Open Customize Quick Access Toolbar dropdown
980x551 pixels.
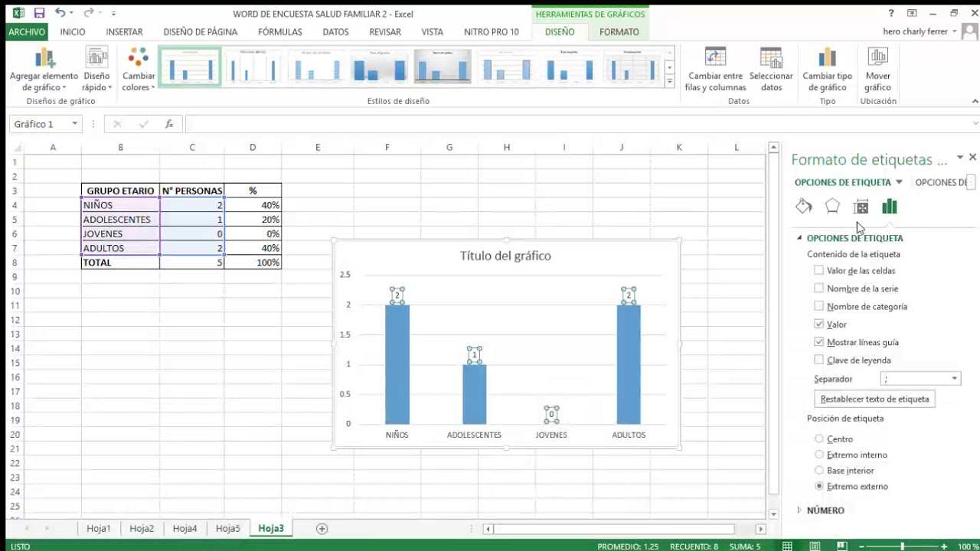click(x=113, y=13)
